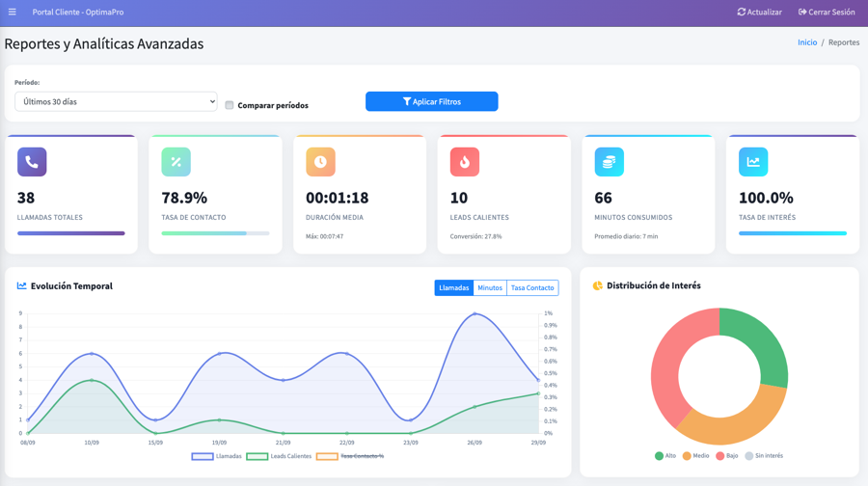Image resolution: width=868 pixels, height=486 pixels.
Task: Click the flame icon on Leads Calientes card
Action: point(465,162)
